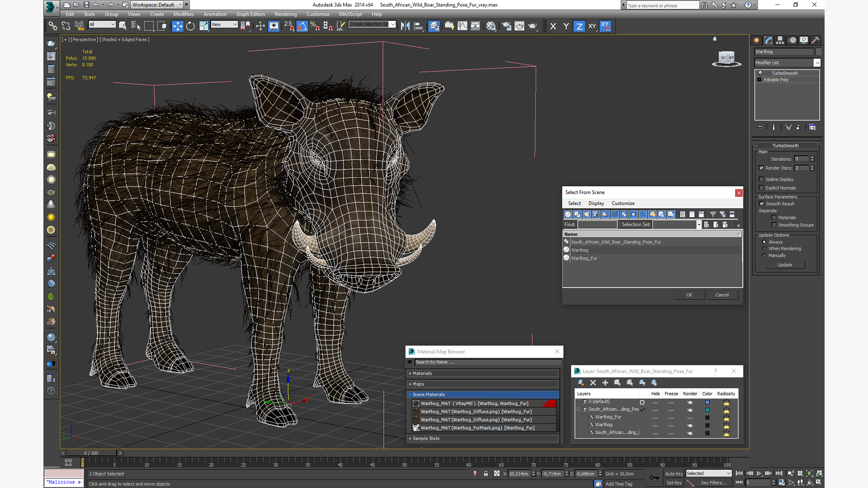Toggle the Render Iters checkbox
Image resolution: width=868 pixels, height=488 pixels.
coord(761,168)
